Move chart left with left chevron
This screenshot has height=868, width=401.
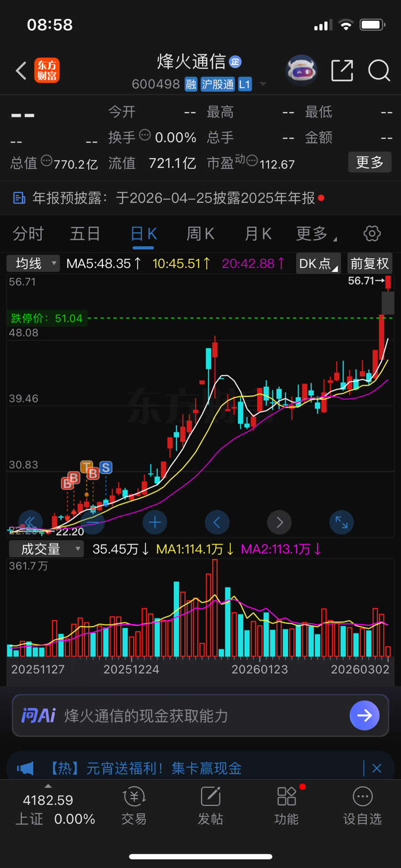pyautogui.click(x=217, y=522)
